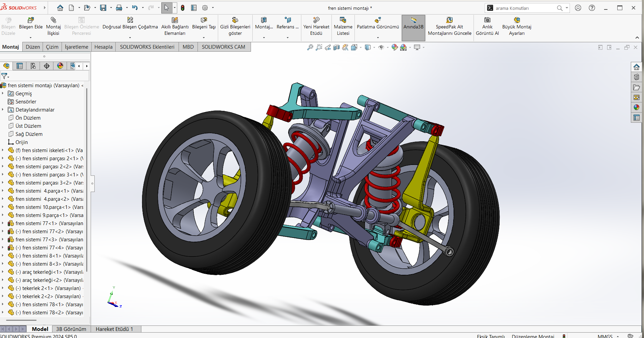The image size is (644, 338).
Task: Switch to the Düzen tab
Action: point(33,47)
